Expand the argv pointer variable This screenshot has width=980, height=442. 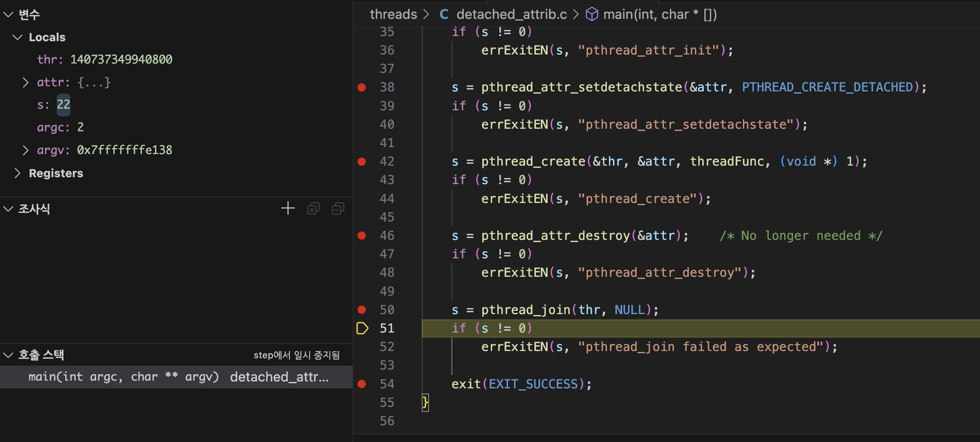[x=25, y=150]
